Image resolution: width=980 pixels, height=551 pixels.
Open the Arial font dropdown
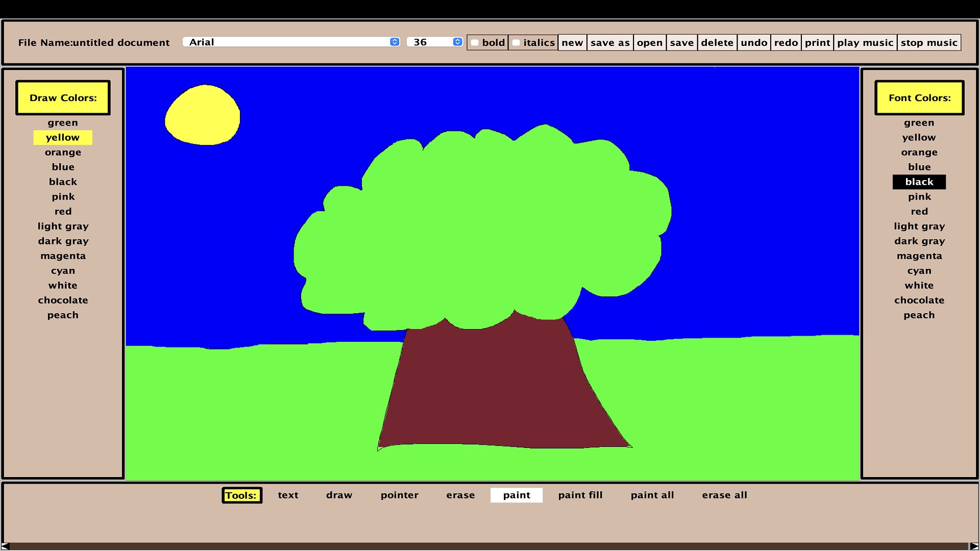[291, 42]
